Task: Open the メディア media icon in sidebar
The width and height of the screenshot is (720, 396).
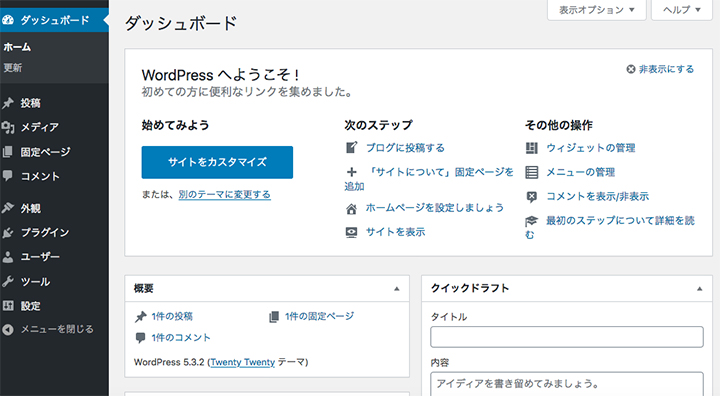Action: [x=8, y=127]
